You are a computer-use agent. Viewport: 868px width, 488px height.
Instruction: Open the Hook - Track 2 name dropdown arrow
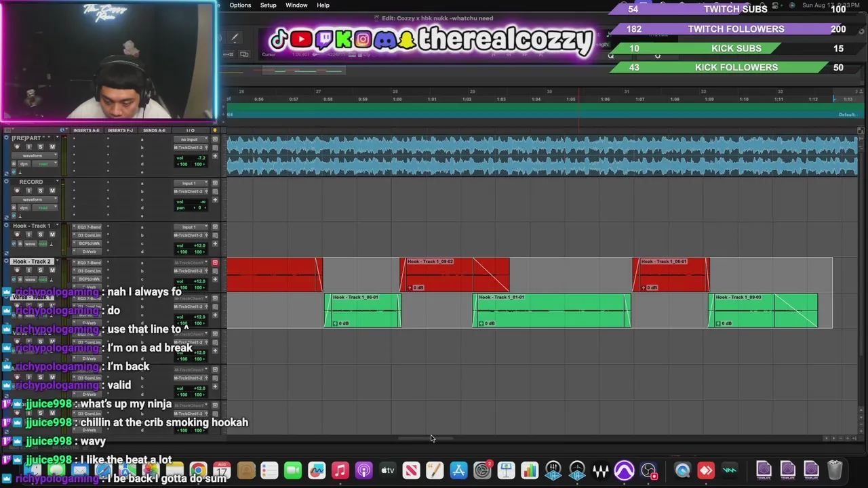click(58, 260)
